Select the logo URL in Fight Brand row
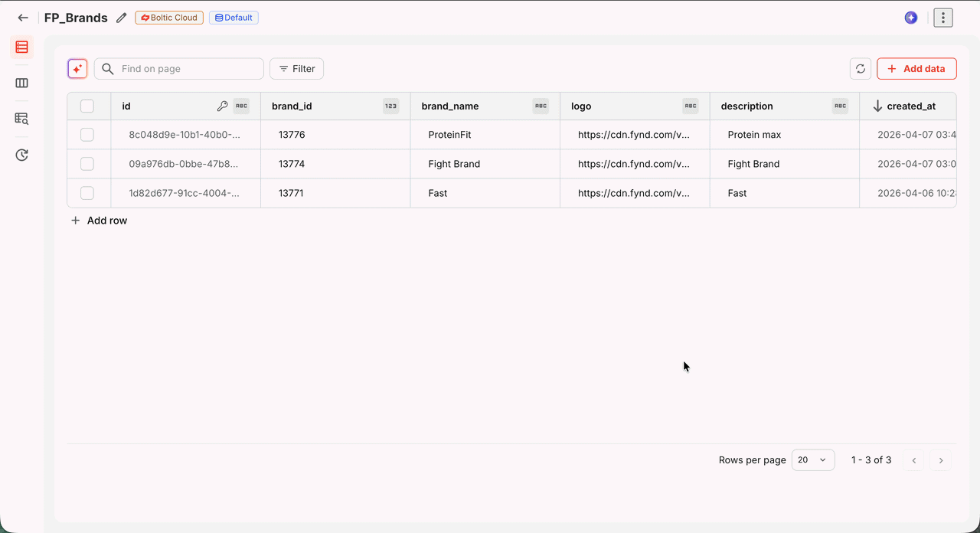 [x=635, y=164]
